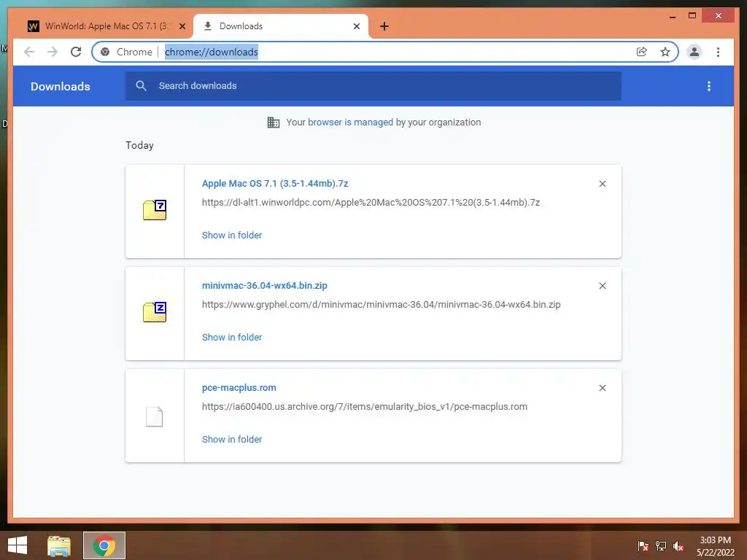Click the Chrome site info icon in address bar
This screenshot has height=560, width=747.
105,52
